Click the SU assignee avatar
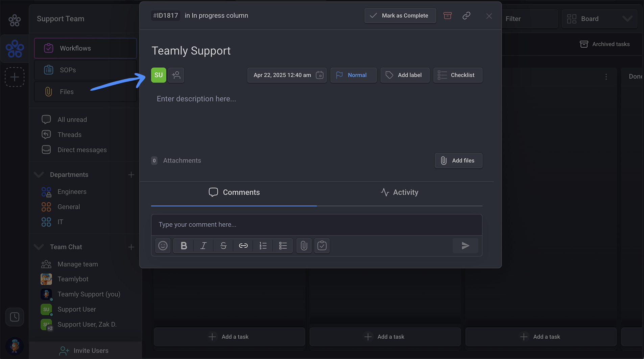This screenshot has height=359, width=644. (x=159, y=75)
